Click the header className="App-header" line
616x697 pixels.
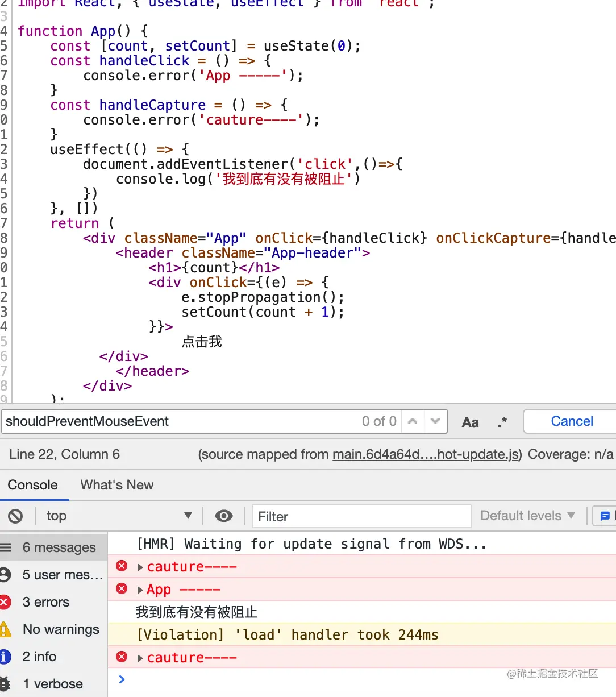[x=243, y=253]
